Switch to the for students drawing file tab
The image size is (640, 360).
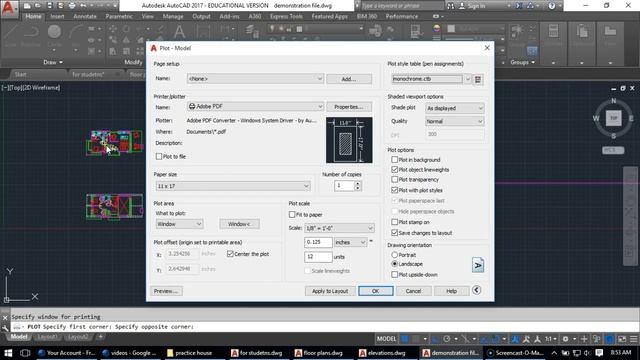(x=88, y=74)
